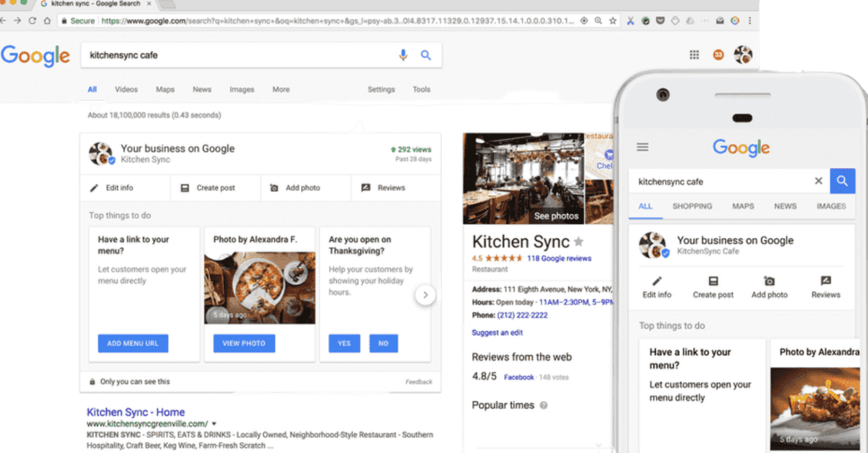Click the ADD MENU URL button

[x=133, y=343]
